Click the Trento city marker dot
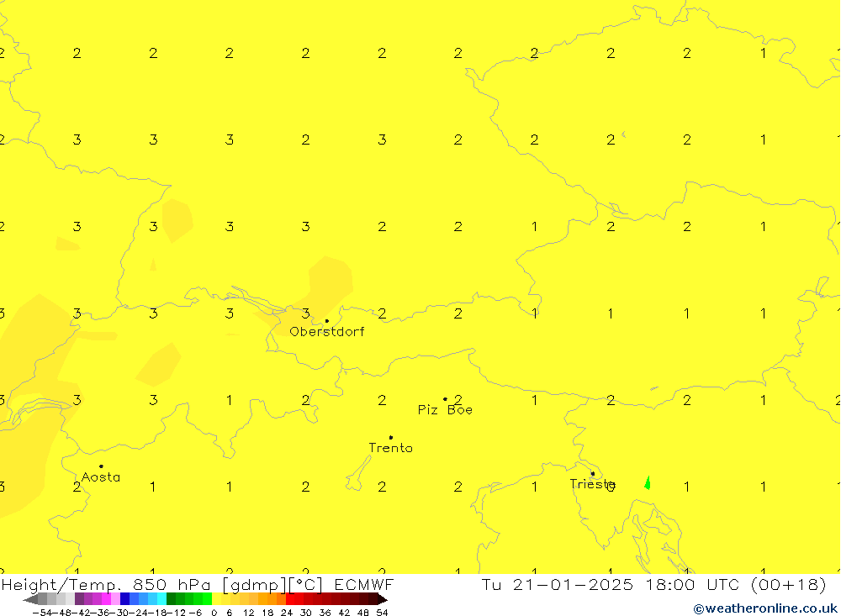Viewport: 841px width, 616px height. click(390, 437)
